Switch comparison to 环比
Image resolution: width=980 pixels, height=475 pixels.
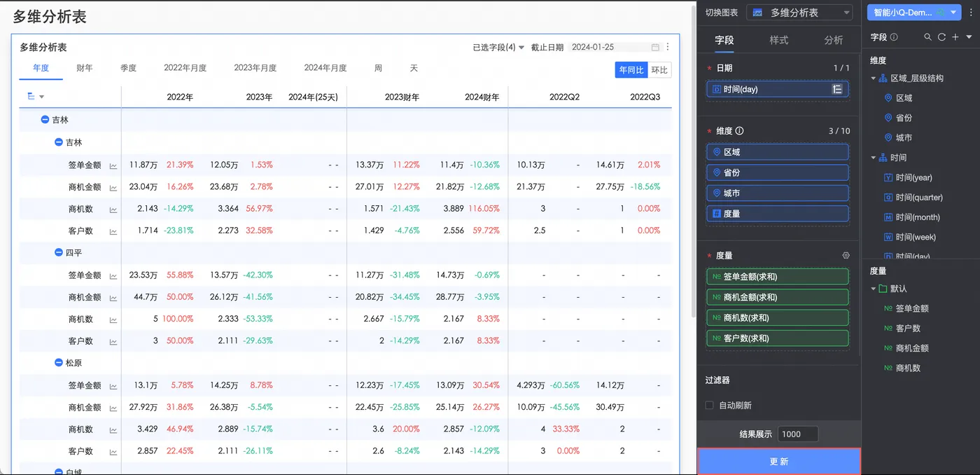[x=659, y=70]
